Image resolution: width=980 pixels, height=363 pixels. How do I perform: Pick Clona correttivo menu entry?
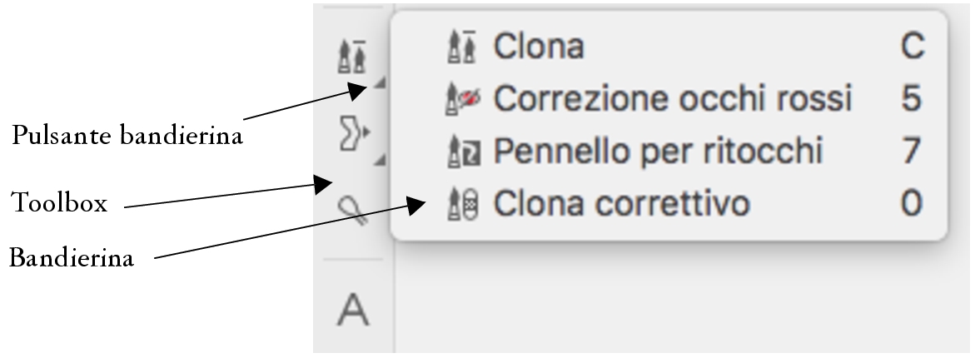tap(621, 203)
